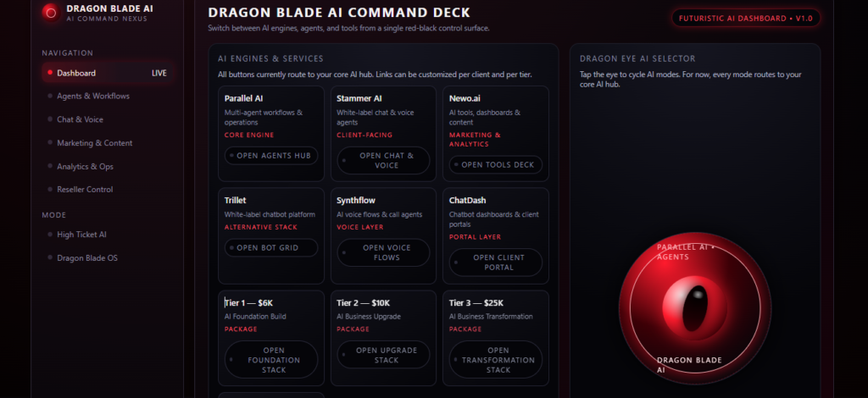Click Open Foundation Stack for Tier 1
The width and height of the screenshot is (868, 398).
tap(271, 360)
